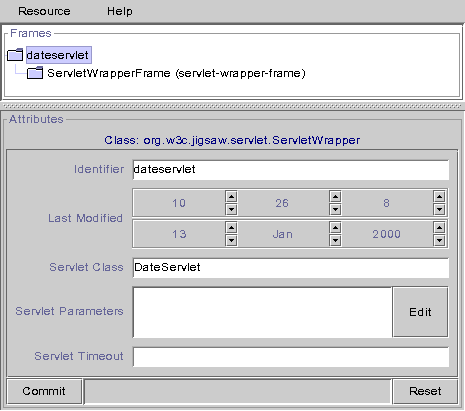Increase the hour value 10 with up arrow
This screenshot has width=465, height=411.
coord(231,197)
